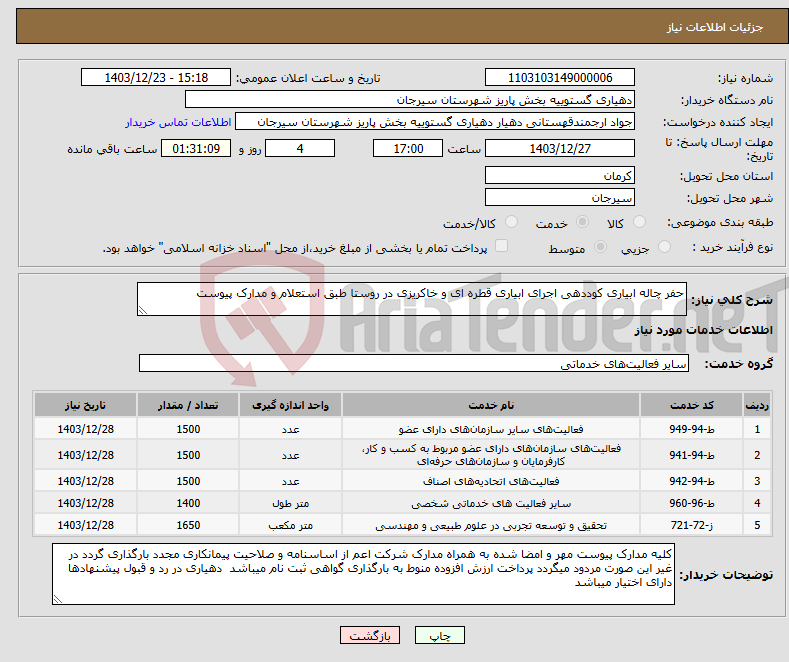Click service code ط-96-960 cell

(692, 503)
